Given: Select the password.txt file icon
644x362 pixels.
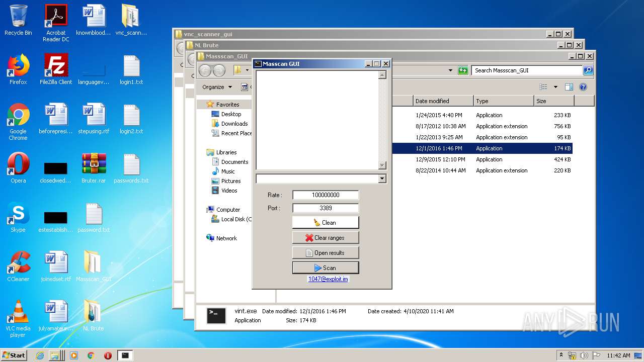Looking at the screenshot, I should point(94,218).
